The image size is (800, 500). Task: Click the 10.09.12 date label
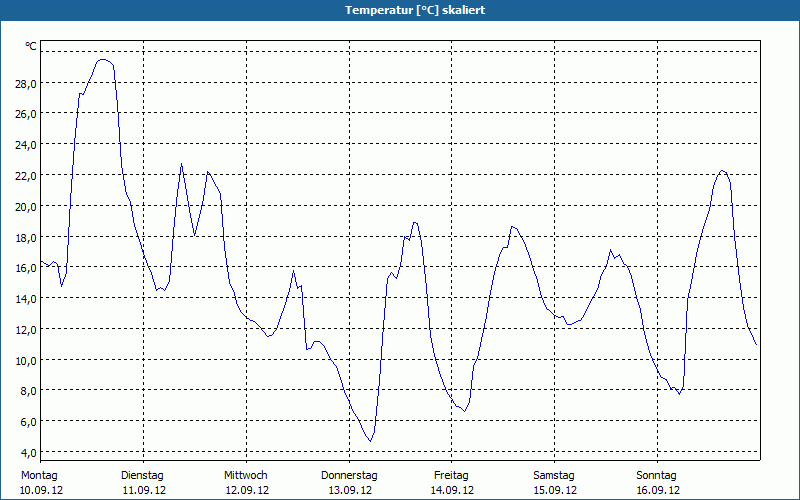coord(41,490)
